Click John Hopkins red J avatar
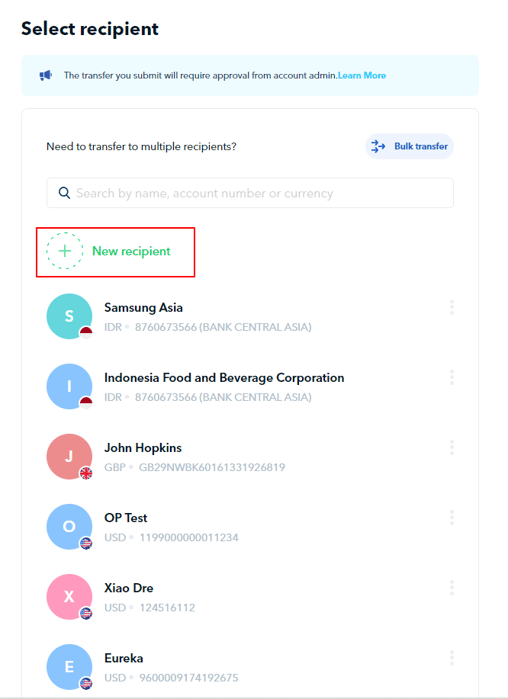This screenshot has height=699, width=508. [x=69, y=456]
